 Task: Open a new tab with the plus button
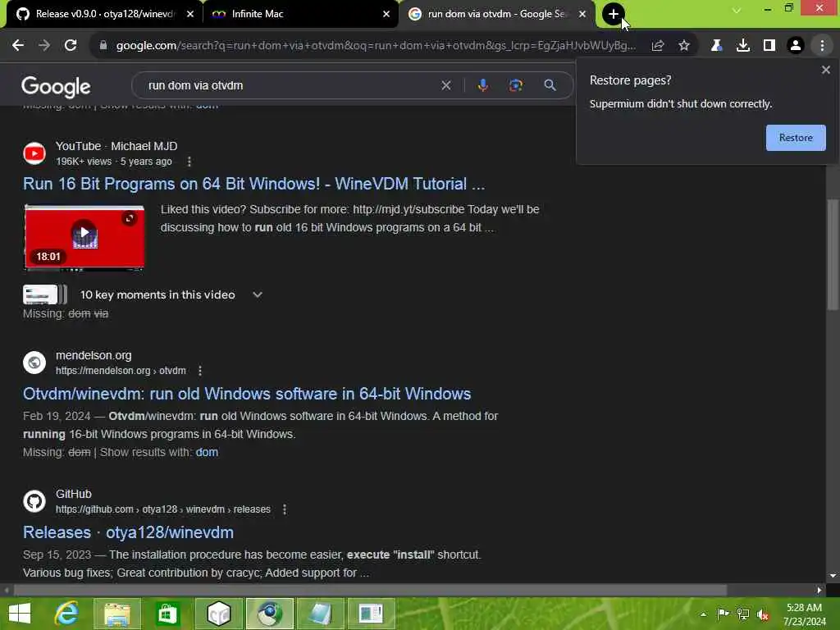(x=614, y=14)
